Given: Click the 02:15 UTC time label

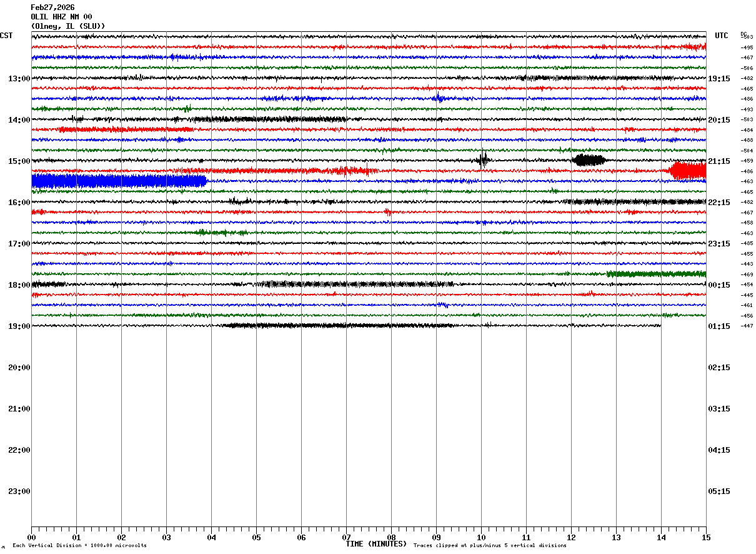Looking at the screenshot, I should pos(719,368).
